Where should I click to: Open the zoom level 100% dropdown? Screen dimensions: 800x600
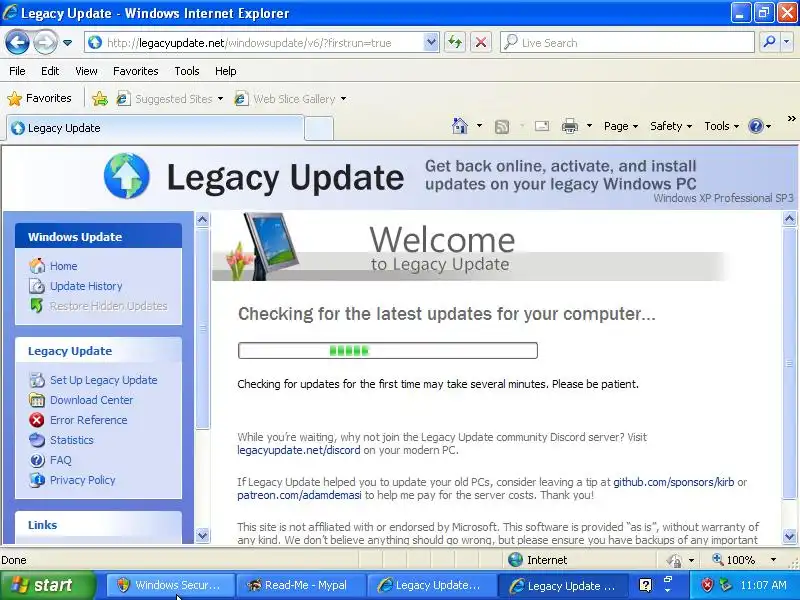773,560
